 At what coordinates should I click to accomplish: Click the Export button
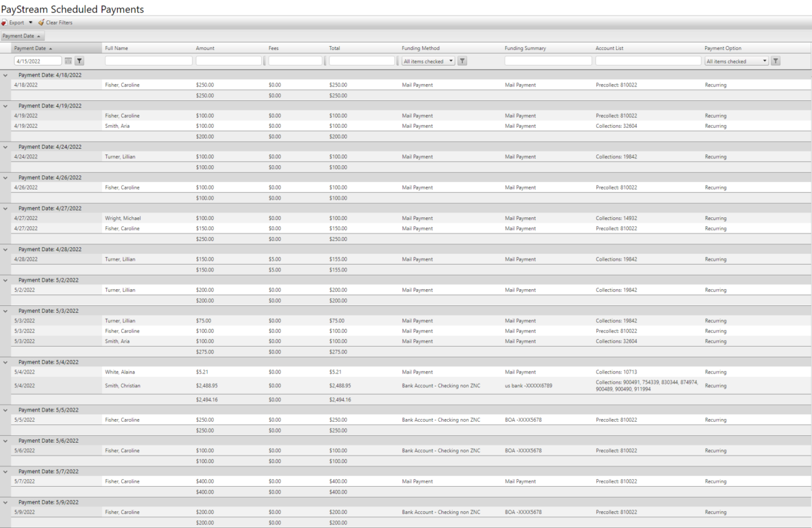pos(13,22)
